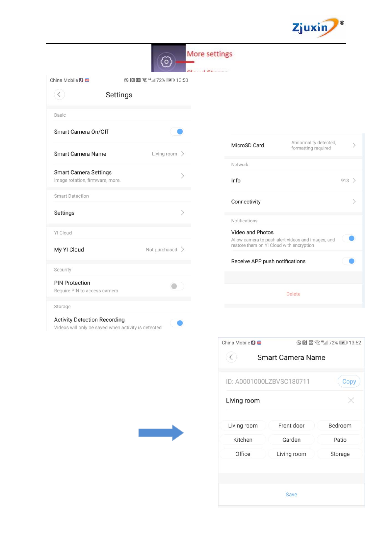The width and height of the screenshot is (392, 555).
Task: Copy the camera ID
Action: click(x=349, y=381)
